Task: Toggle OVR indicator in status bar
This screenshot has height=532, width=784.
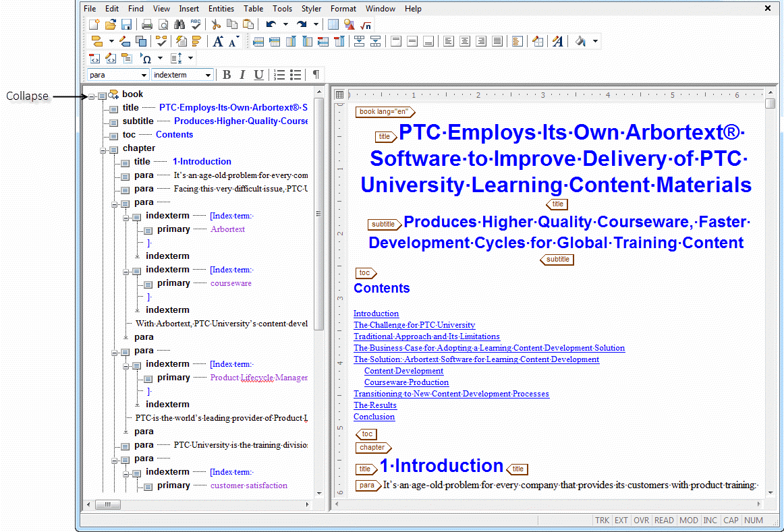Action: pos(641,520)
